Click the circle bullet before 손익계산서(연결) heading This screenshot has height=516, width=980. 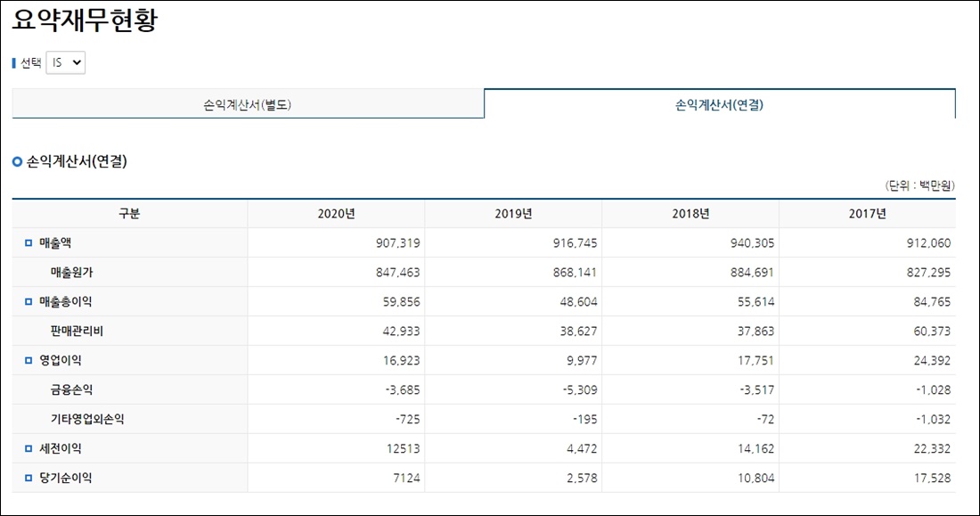pyautogui.click(x=18, y=162)
